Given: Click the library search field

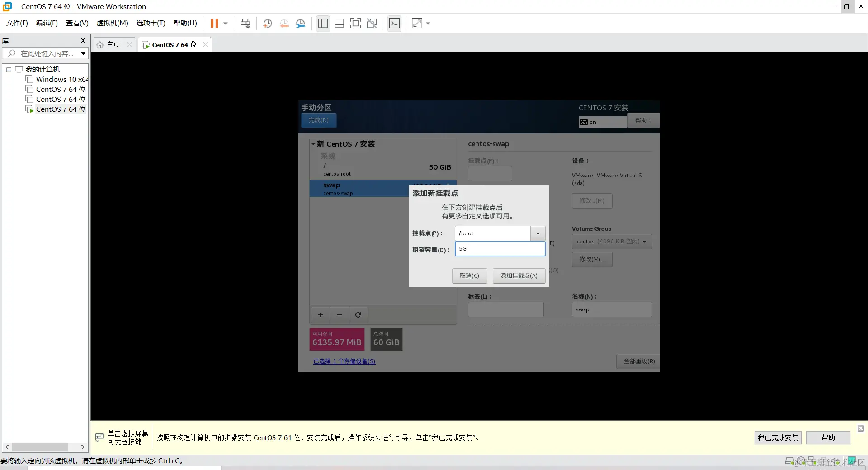Looking at the screenshot, I should pyautogui.click(x=41, y=53).
